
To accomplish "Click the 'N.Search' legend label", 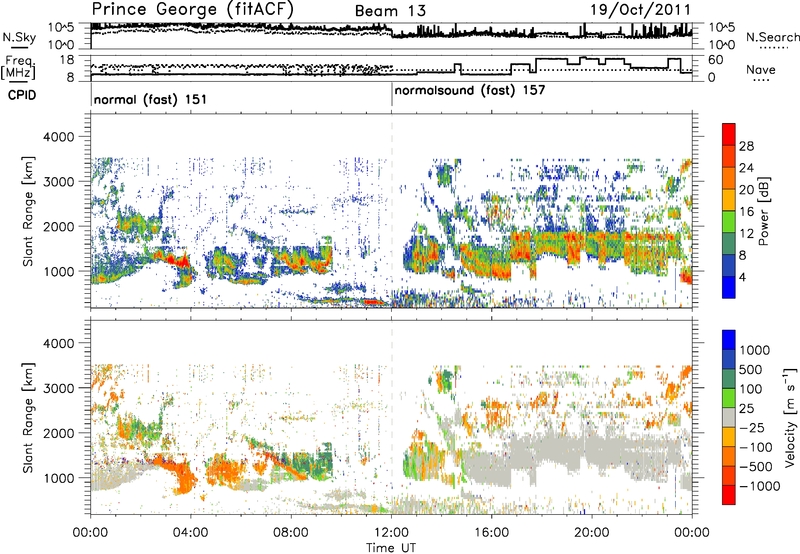I will [x=772, y=37].
